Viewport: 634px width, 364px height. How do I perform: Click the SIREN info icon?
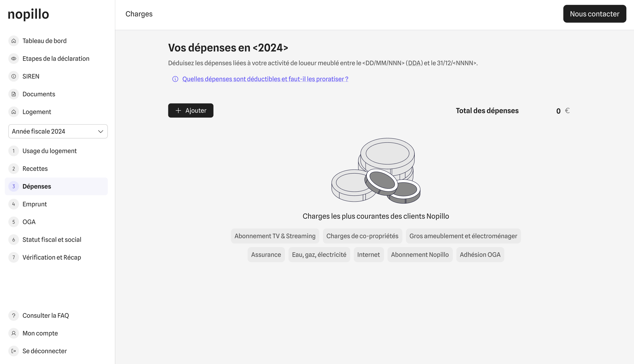[13, 76]
